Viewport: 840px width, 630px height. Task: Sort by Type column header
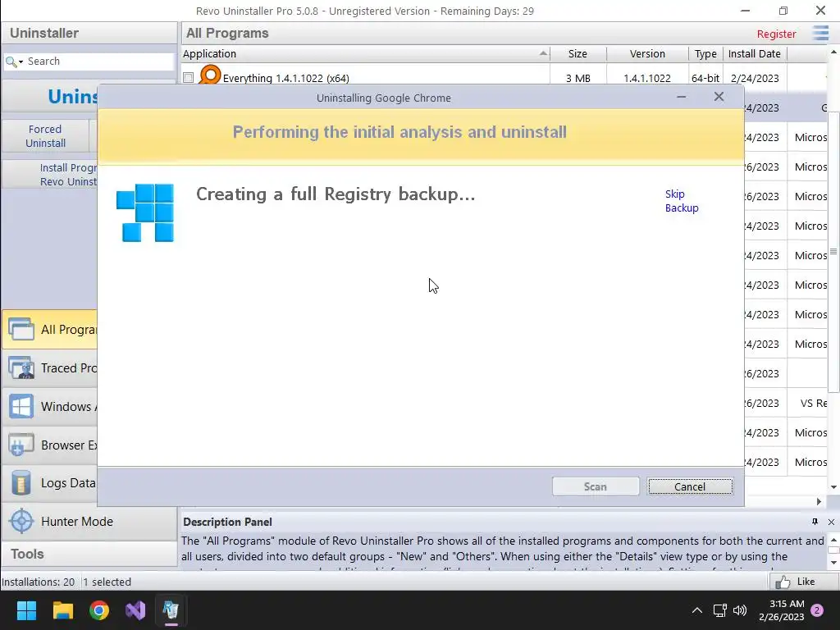tap(705, 53)
